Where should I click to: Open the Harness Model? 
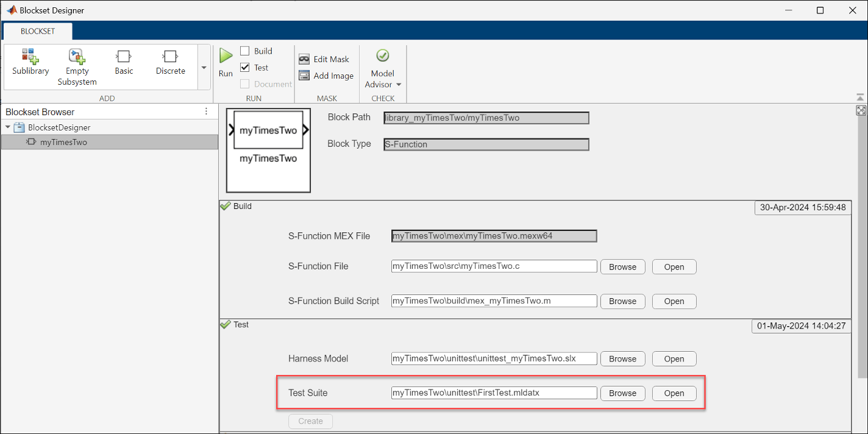(674, 359)
